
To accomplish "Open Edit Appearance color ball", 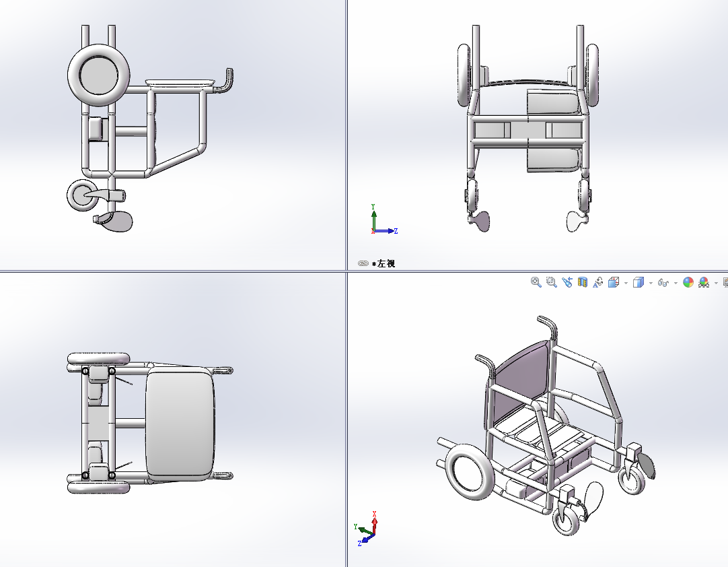I will pos(688,283).
